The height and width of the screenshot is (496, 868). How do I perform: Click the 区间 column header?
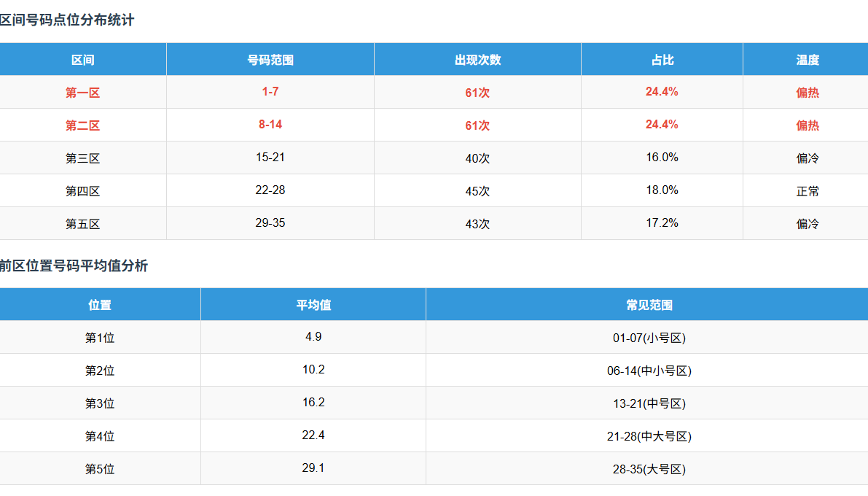(x=82, y=60)
